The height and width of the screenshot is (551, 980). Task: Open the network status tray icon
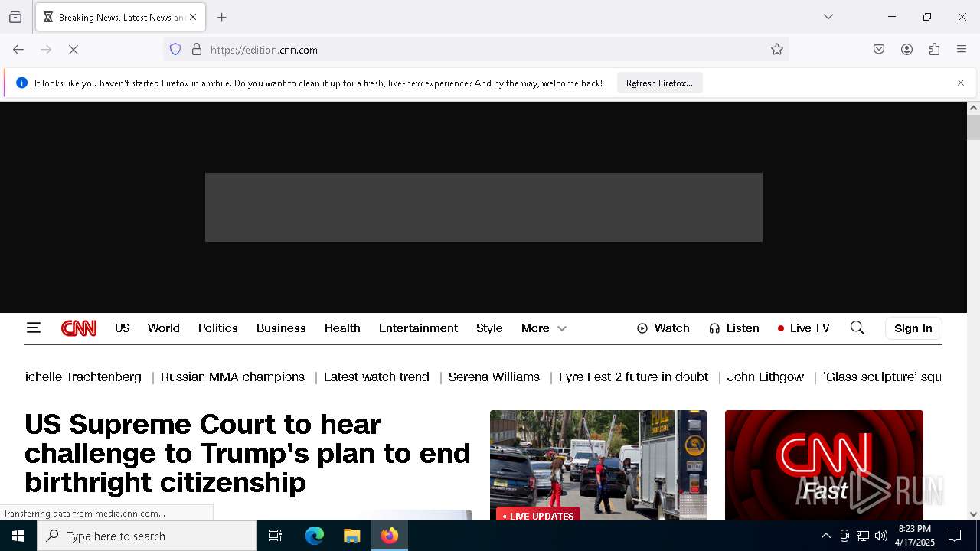point(863,536)
